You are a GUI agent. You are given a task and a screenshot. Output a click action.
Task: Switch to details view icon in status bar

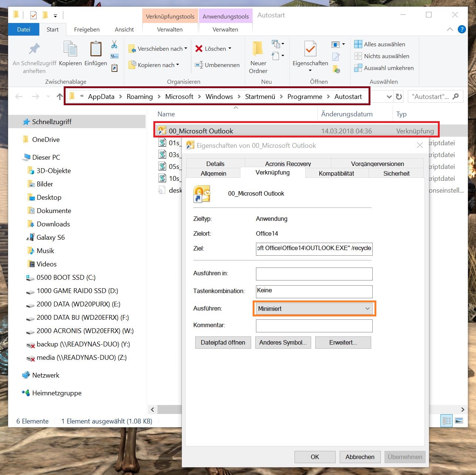point(447,421)
